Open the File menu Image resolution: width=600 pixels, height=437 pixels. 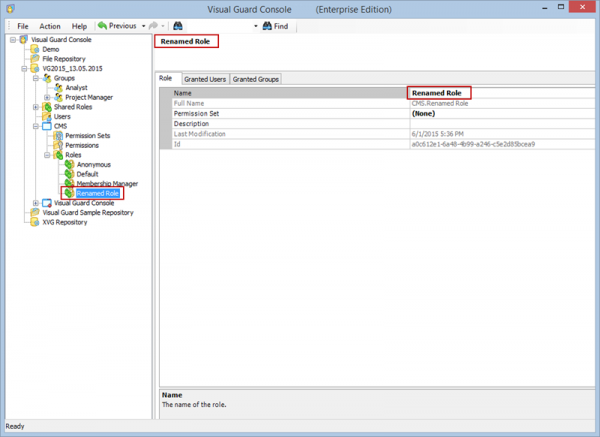coord(23,26)
